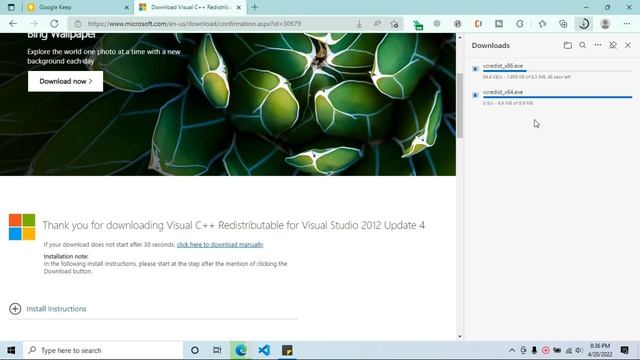Click the 'click here to download manually' link
Image resolution: width=640 pixels, height=360 pixels.
tap(220, 244)
